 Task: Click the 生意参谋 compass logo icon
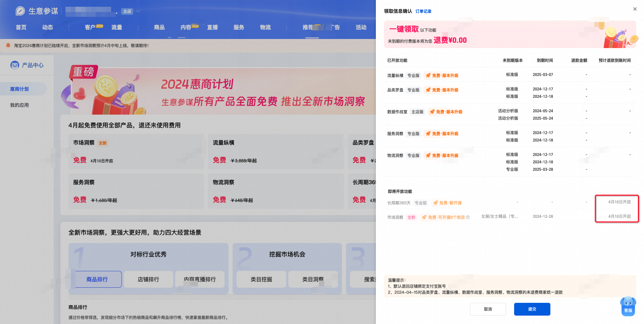click(x=20, y=11)
